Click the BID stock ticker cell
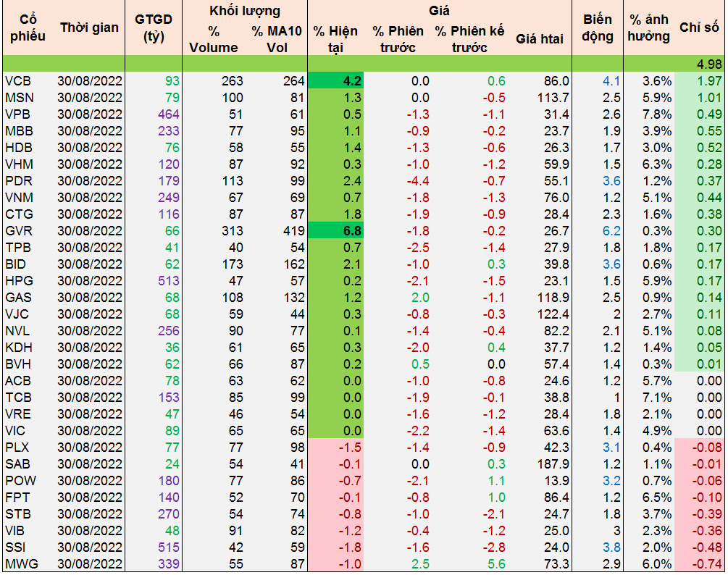This screenshot has width=728, height=575. pos(15,264)
